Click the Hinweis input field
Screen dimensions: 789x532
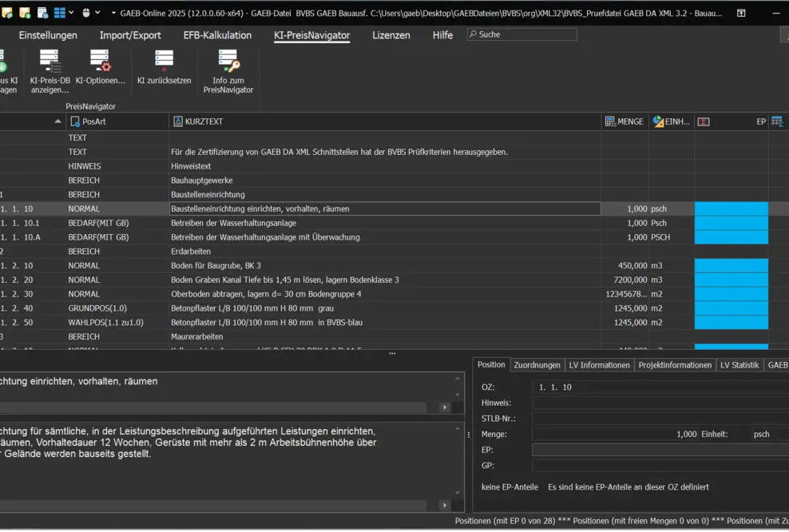pyautogui.click(x=660, y=403)
